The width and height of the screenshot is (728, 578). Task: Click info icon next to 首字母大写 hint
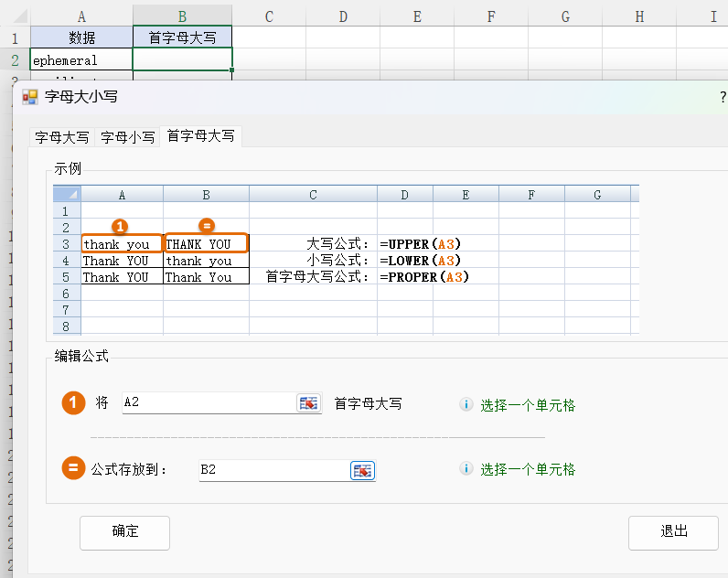466,404
